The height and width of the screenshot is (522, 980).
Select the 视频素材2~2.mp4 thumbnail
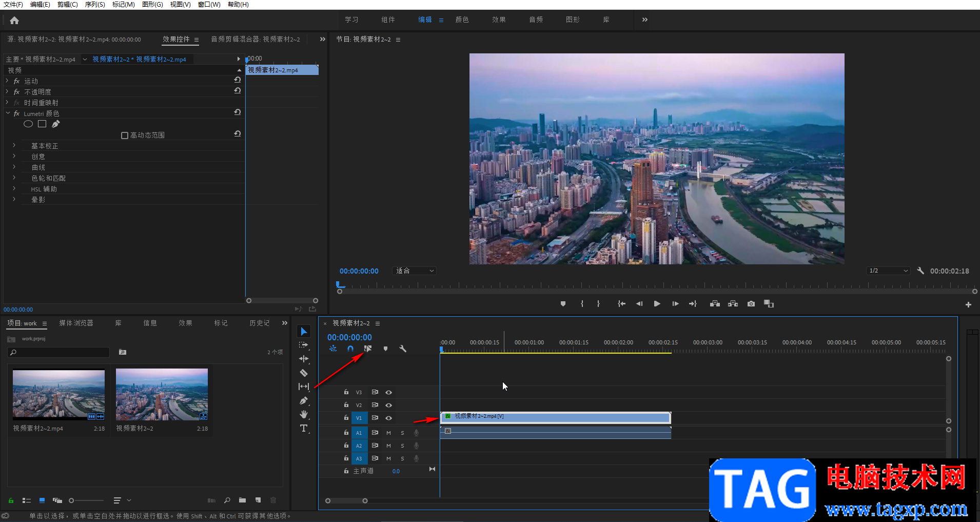point(58,395)
